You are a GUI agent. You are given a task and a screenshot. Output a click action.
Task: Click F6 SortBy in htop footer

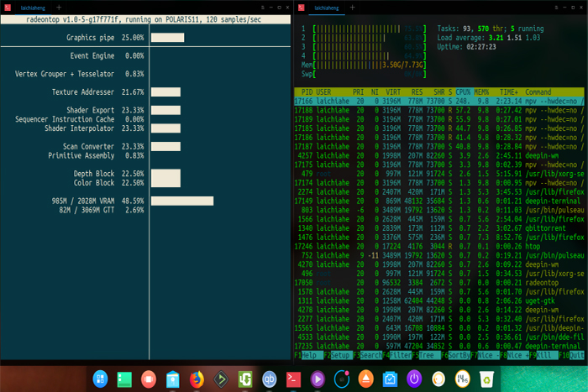pos(456,355)
